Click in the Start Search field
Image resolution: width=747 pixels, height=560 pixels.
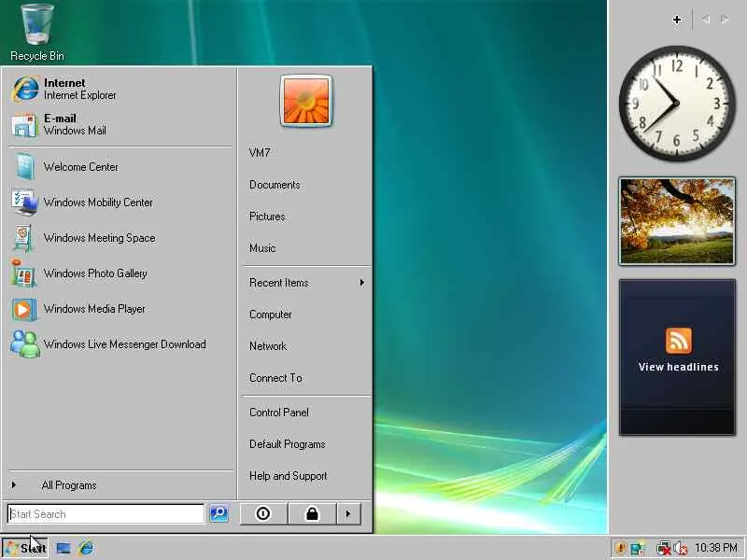click(x=106, y=514)
